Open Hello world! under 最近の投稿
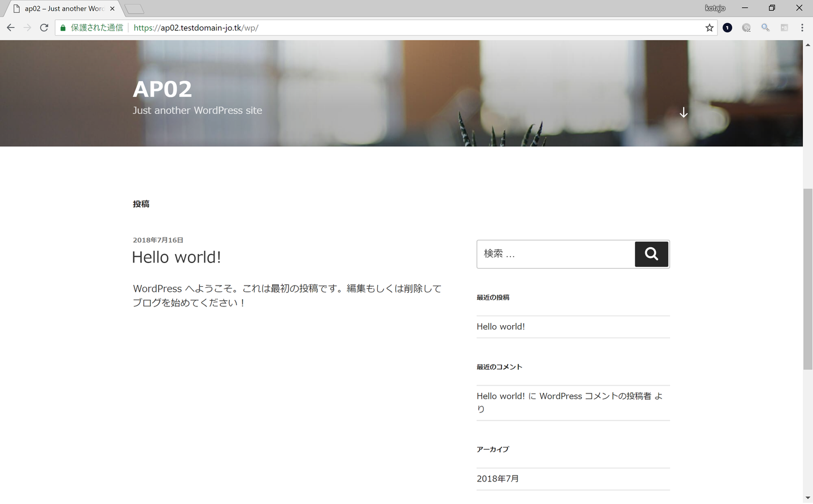The height and width of the screenshot is (504, 813). [501, 327]
